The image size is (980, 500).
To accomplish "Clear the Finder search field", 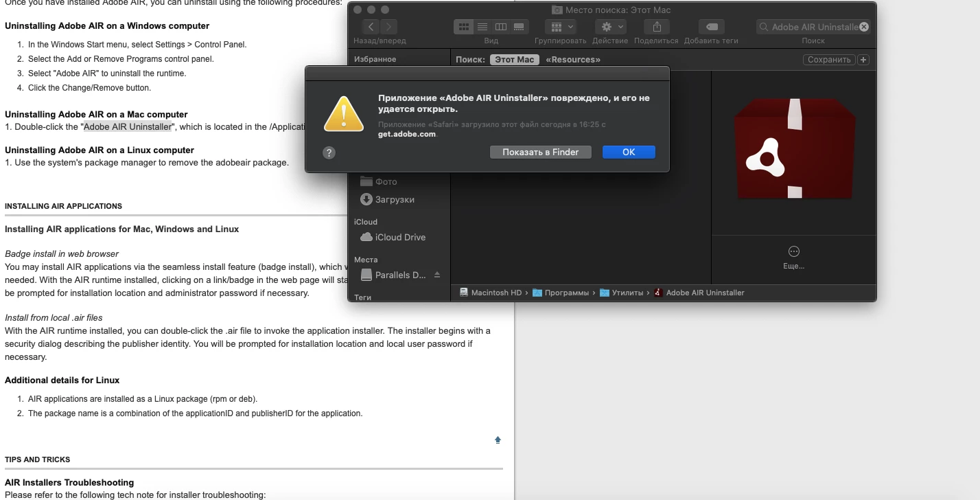I will point(864,27).
